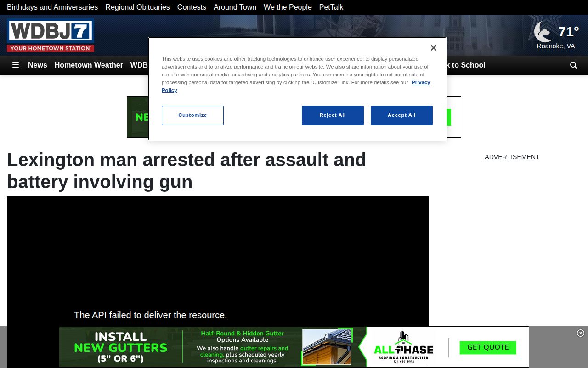The width and height of the screenshot is (588, 368).
Task: Open the hamburger navigation menu
Action: click(16, 65)
